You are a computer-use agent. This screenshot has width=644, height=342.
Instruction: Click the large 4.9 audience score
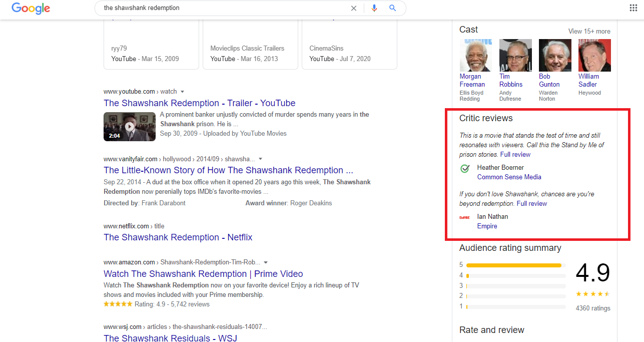click(593, 273)
